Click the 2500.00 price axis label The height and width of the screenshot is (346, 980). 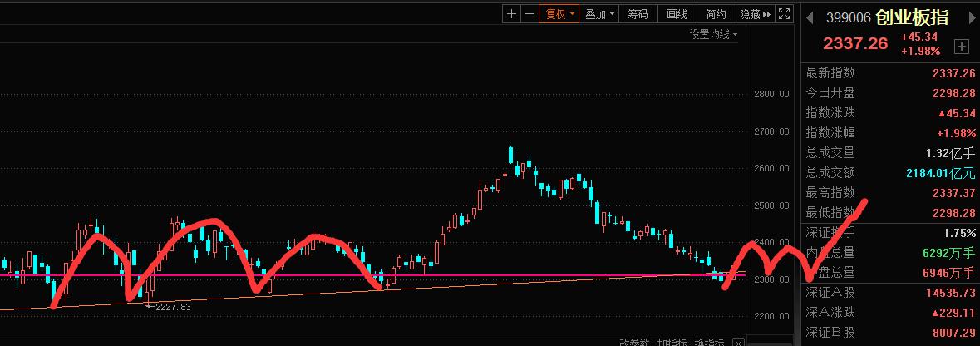[x=772, y=205]
